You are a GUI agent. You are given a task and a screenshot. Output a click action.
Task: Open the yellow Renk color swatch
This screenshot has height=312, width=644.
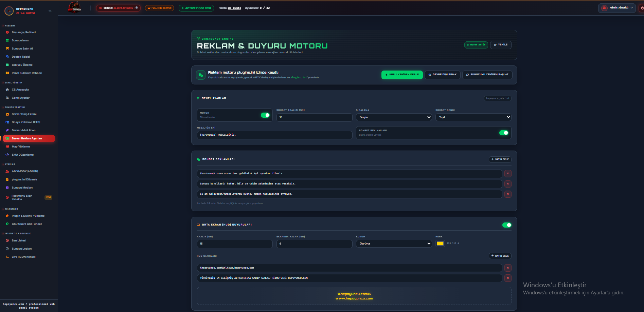(x=440, y=243)
